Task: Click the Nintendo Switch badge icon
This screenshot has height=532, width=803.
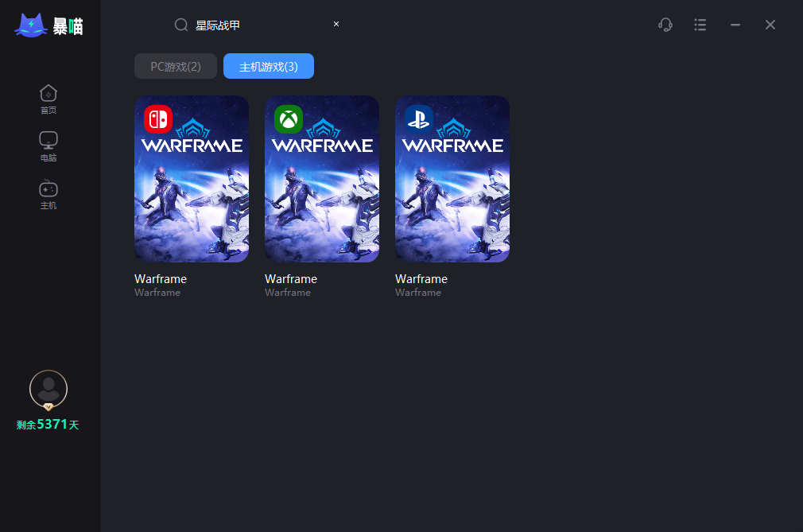Action: (x=157, y=119)
